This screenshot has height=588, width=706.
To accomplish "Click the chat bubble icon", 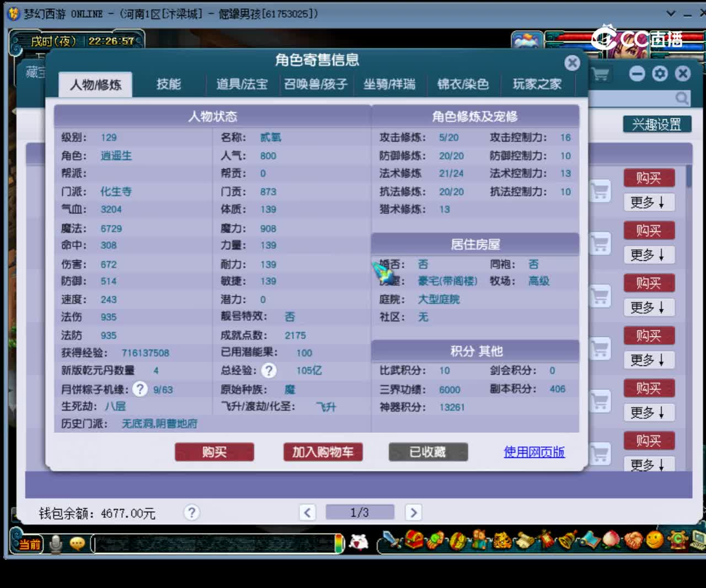I will pyautogui.click(x=77, y=544).
